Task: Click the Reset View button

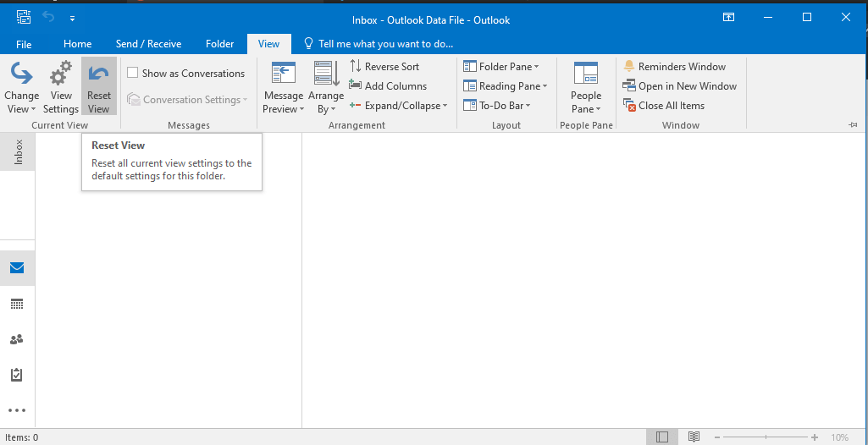Action: tap(99, 86)
